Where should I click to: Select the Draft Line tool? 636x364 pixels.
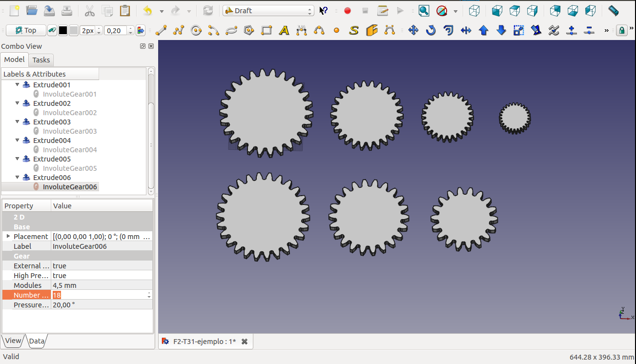(161, 31)
